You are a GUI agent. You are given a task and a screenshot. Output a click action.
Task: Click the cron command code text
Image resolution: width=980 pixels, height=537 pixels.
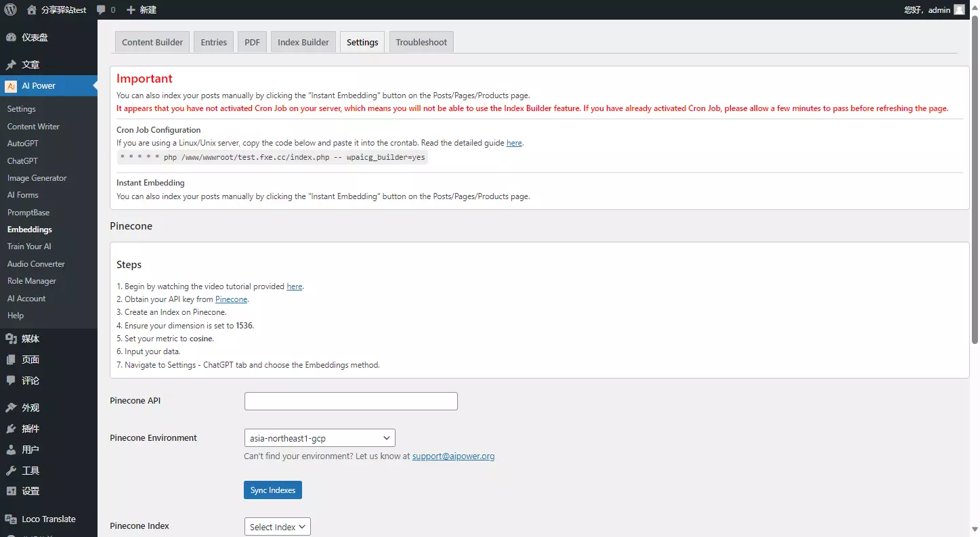[x=272, y=157]
